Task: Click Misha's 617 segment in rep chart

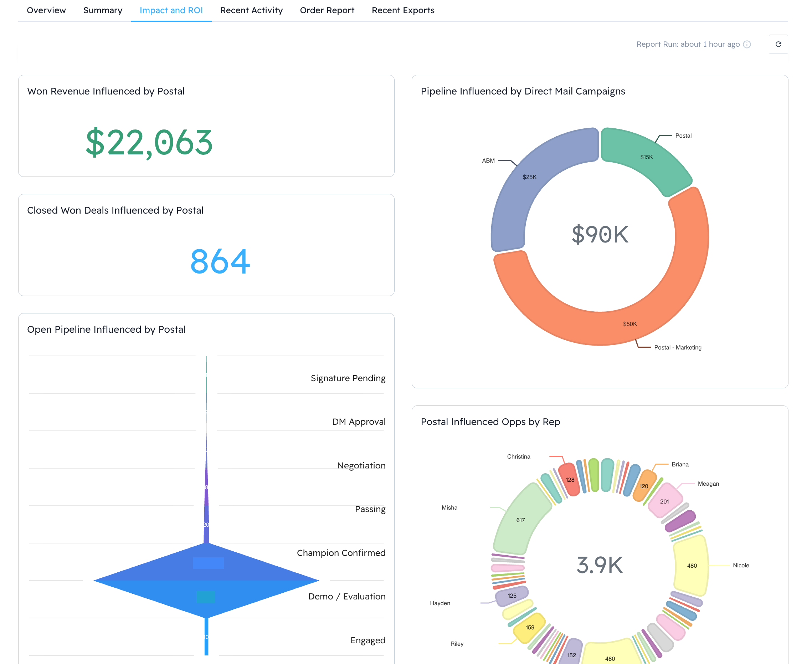Action: tap(520, 520)
